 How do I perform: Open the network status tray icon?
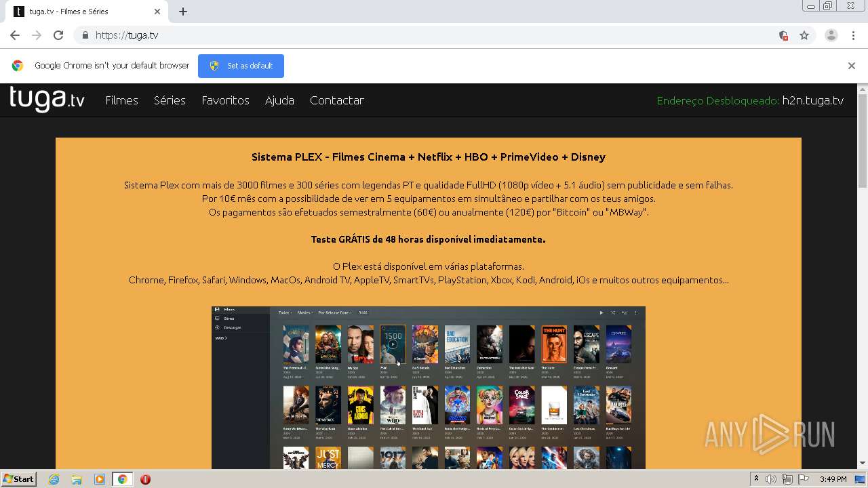click(787, 479)
